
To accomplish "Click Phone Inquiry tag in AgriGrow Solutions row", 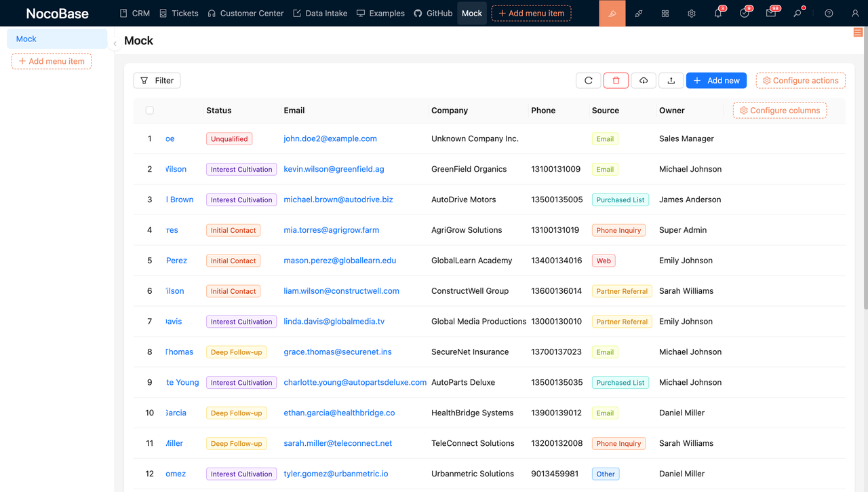I will tap(618, 231).
